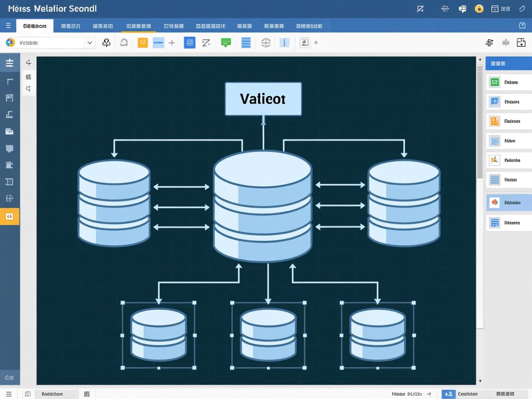The height and width of the screenshot is (399, 532).
Task: Open the dropdown arrow in toolbar combo box
Action: pyautogui.click(x=89, y=43)
